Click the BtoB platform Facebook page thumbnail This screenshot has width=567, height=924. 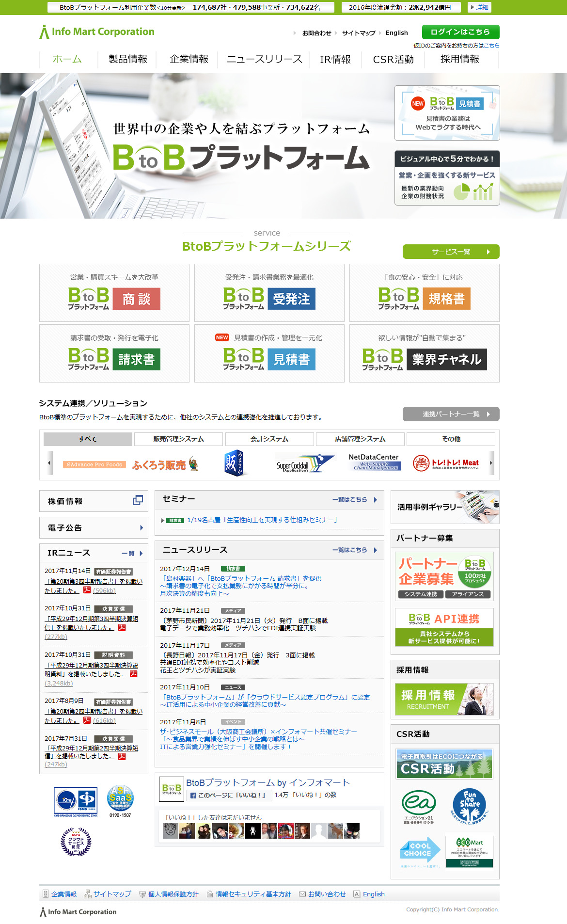coord(172,789)
